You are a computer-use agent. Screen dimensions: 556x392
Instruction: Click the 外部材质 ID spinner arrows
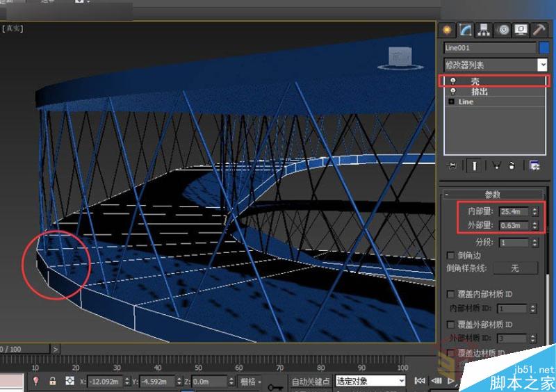point(533,338)
